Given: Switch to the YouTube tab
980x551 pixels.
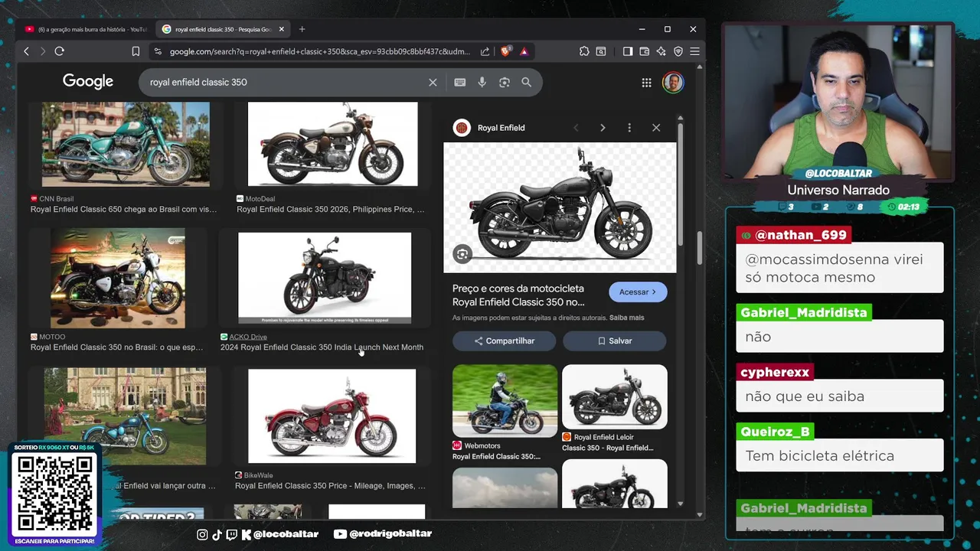Looking at the screenshot, I should click(x=84, y=29).
